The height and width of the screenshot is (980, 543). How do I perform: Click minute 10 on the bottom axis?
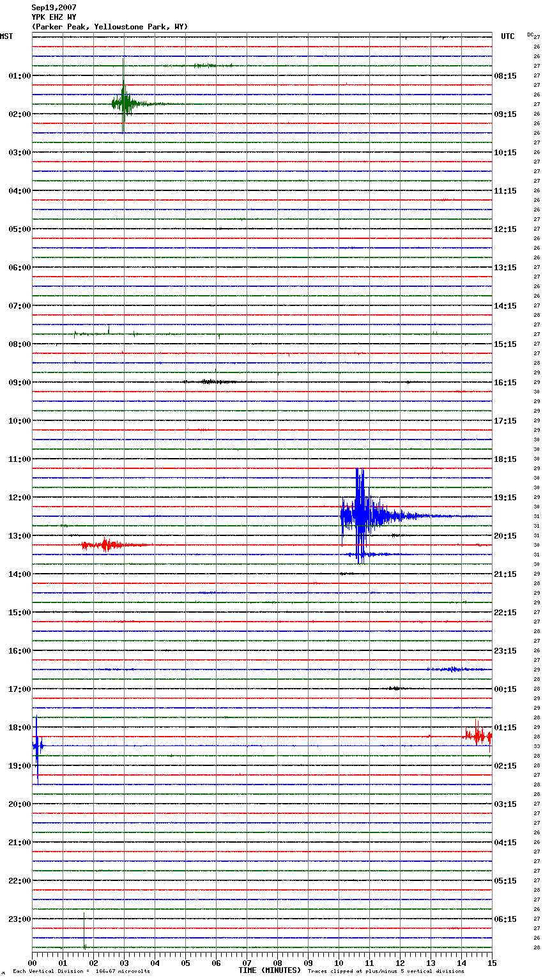click(x=339, y=963)
